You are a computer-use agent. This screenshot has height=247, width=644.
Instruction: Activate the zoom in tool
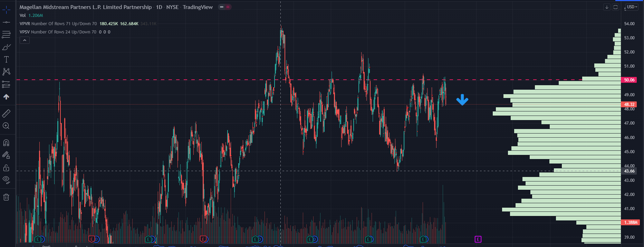[6, 126]
